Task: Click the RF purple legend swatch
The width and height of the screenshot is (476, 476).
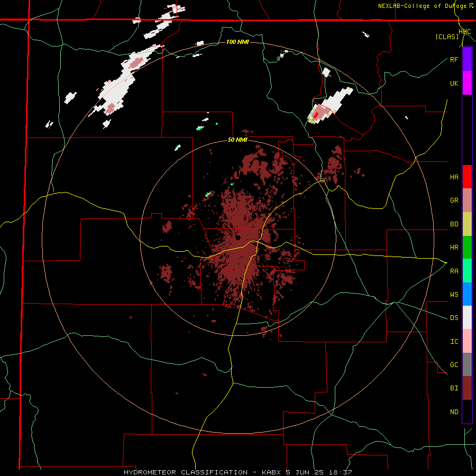Action: [x=467, y=59]
